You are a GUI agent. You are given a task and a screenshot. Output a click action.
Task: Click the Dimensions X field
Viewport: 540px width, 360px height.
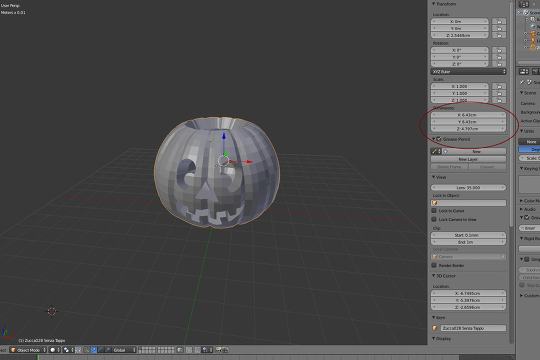(x=468, y=115)
